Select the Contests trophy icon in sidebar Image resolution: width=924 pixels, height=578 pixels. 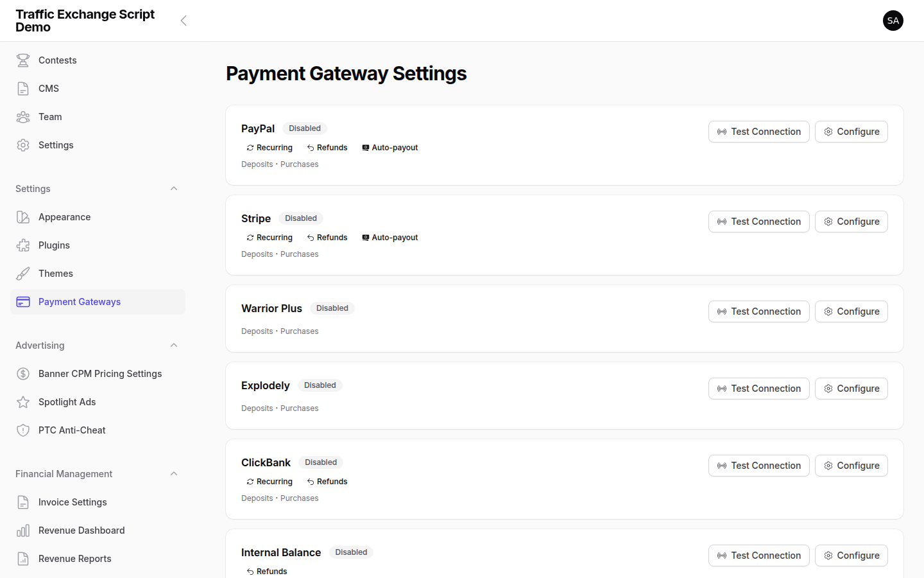coord(23,60)
